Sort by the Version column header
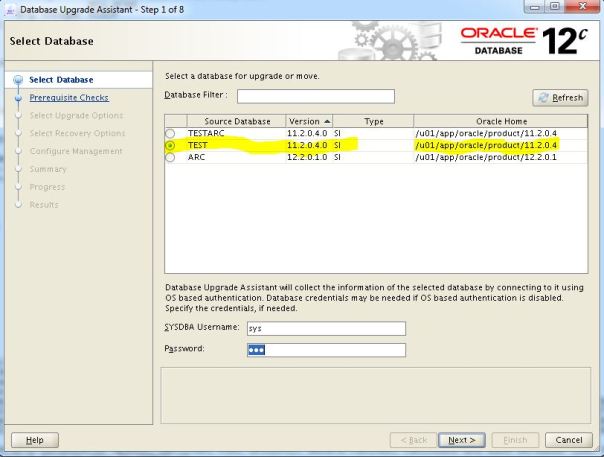This screenshot has width=604, height=457. pos(309,121)
